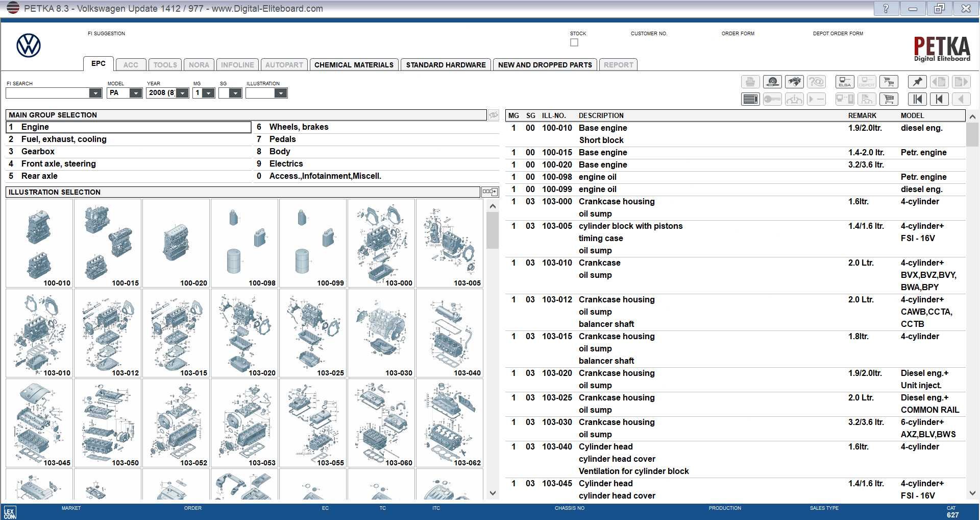
Task: Click the next page document icon
Action: (961, 82)
